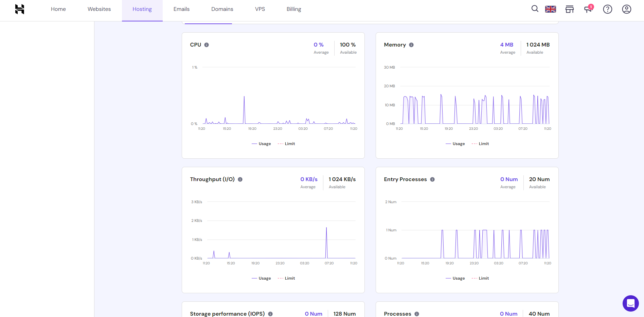Screen dimensions: 644x317
Task: Click the Entry Processes info icon
Action: (432, 179)
